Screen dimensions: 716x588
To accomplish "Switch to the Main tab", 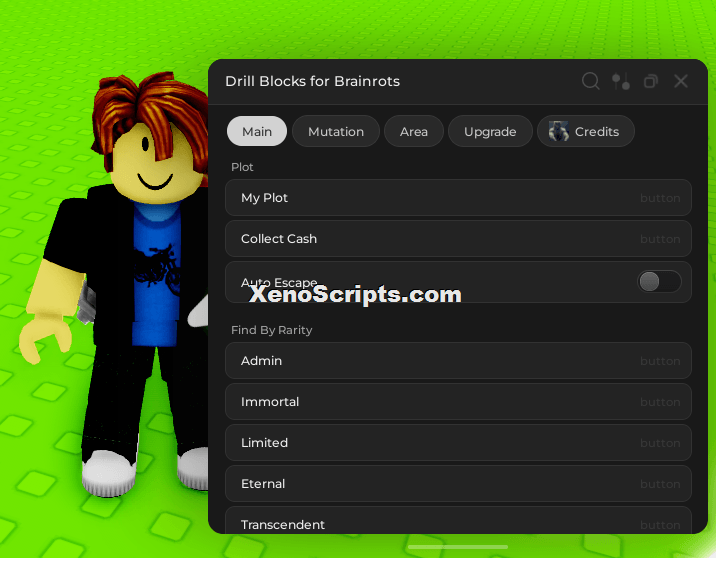I will [257, 131].
